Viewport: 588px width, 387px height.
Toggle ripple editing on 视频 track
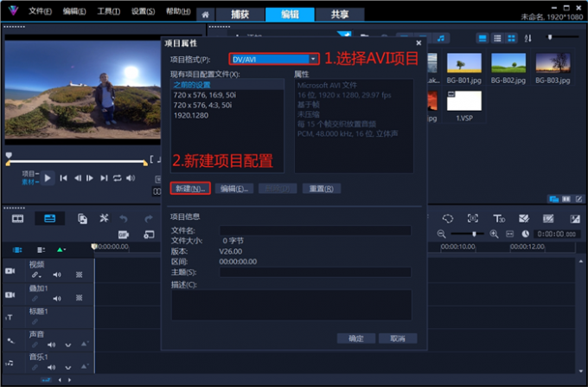[36, 275]
